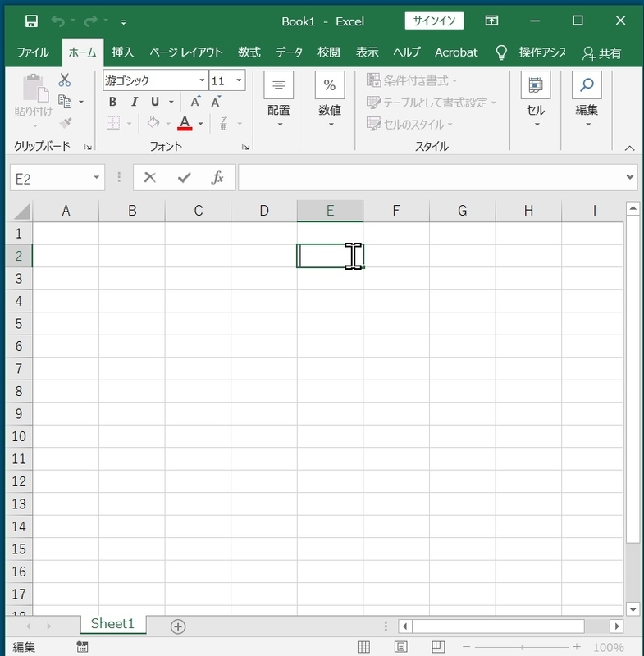Click the Cut scissors icon
Viewport: 644px width, 656px height.
[x=65, y=80]
